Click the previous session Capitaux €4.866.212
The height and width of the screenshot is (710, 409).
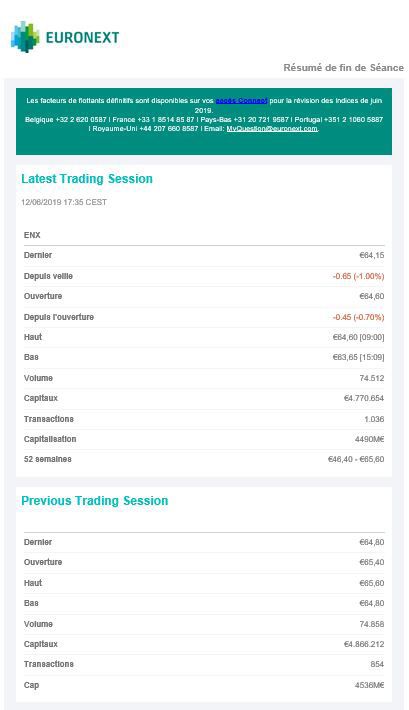pos(364,644)
